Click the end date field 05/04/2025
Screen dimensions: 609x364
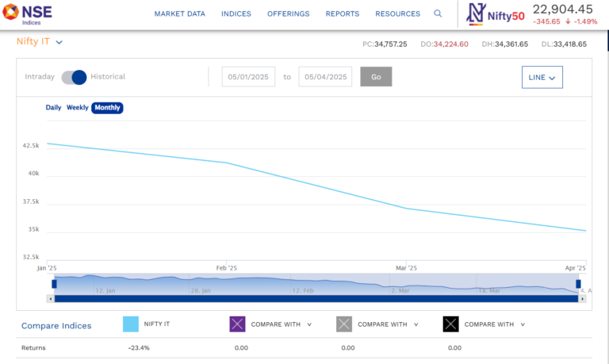tap(325, 77)
